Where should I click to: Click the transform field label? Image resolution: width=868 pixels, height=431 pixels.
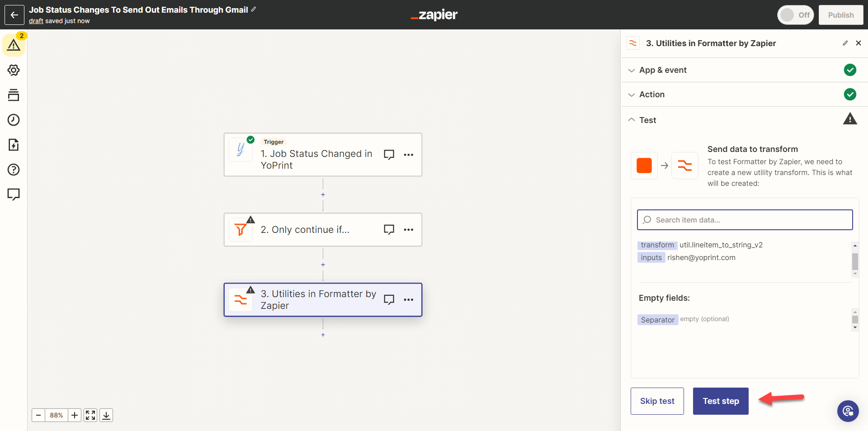tap(657, 245)
